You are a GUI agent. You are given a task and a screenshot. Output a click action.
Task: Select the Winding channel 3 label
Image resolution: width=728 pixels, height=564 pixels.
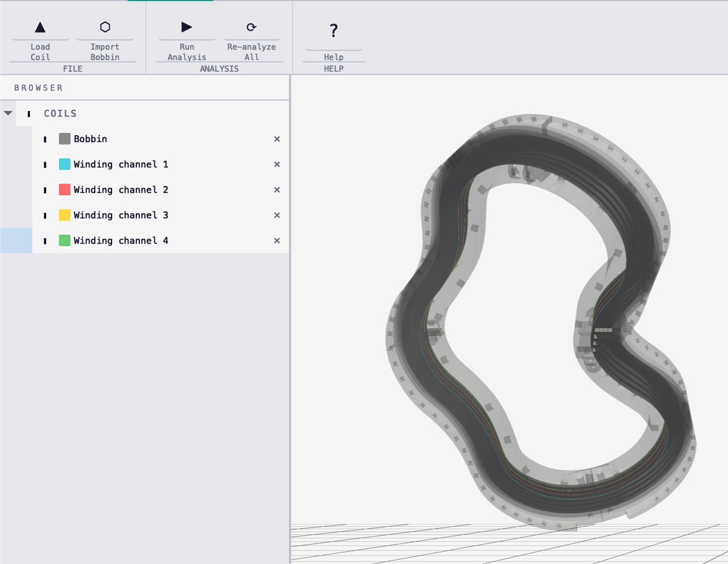121,215
